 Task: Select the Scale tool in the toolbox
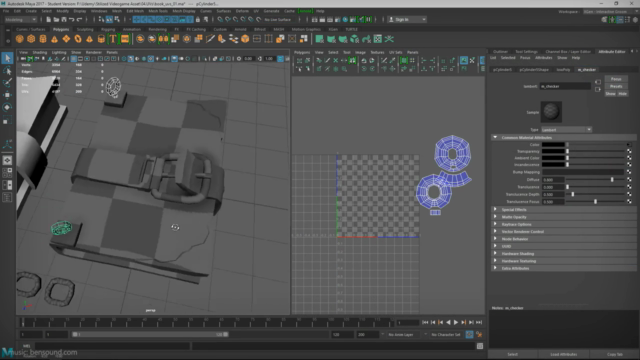tap(7, 120)
